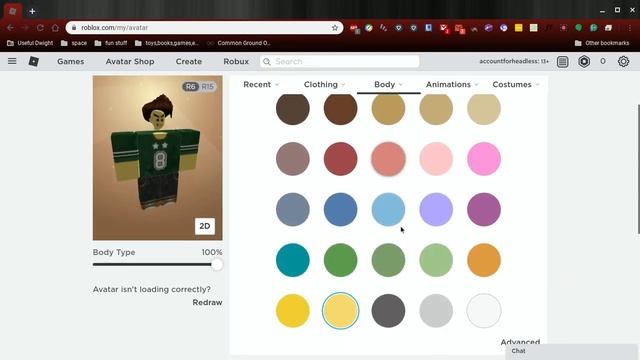Image resolution: width=640 pixels, height=360 pixels.
Task: Click the avatar preview thumbnail
Action: [158, 158]
